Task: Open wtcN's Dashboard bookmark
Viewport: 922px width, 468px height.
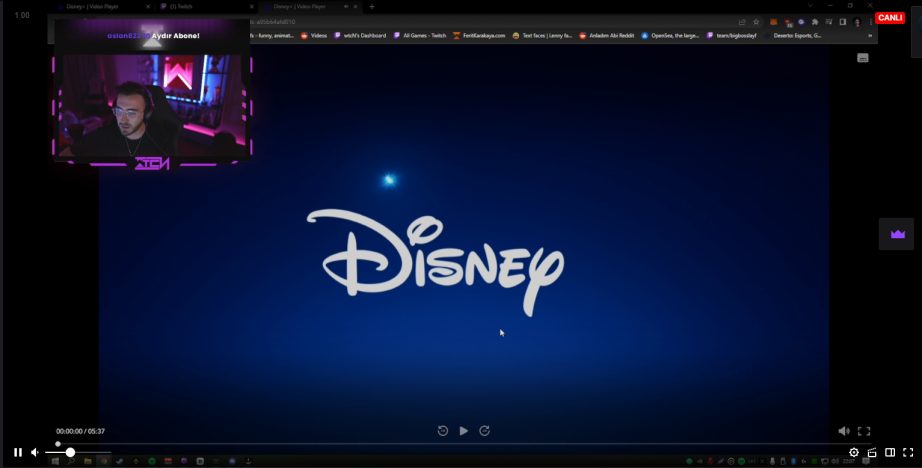Action: point(360,35)
